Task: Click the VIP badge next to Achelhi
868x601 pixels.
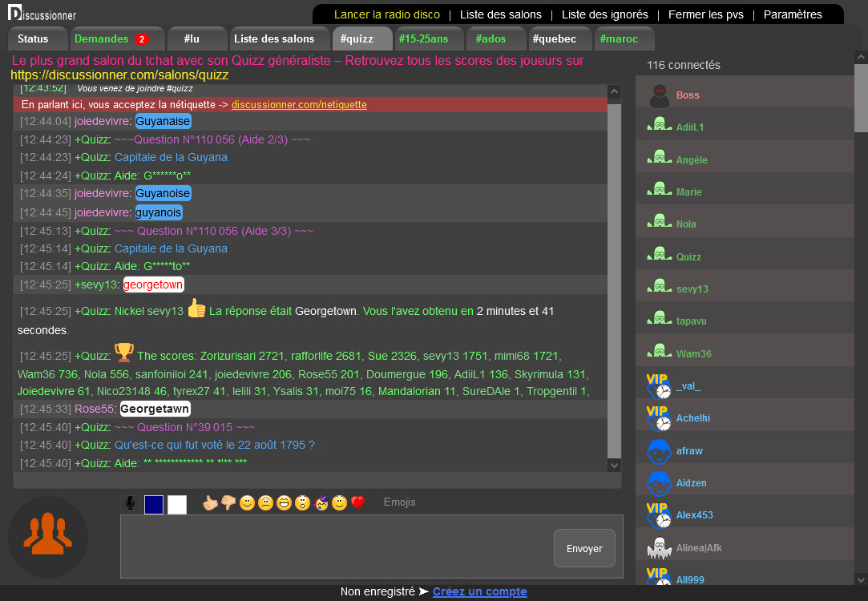Action: (x=659, y=417)
